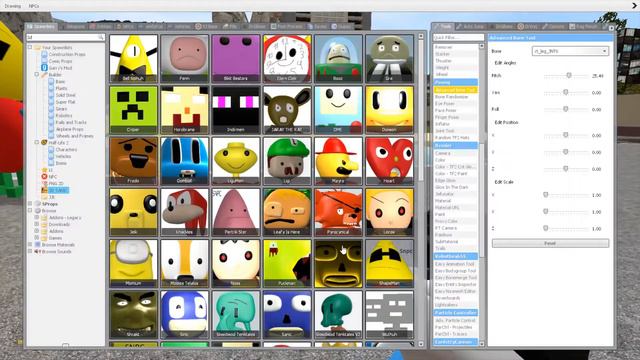640x360 pixels.
Task: Select the Solid Steel spawnlist
Action: coord(65,95)
